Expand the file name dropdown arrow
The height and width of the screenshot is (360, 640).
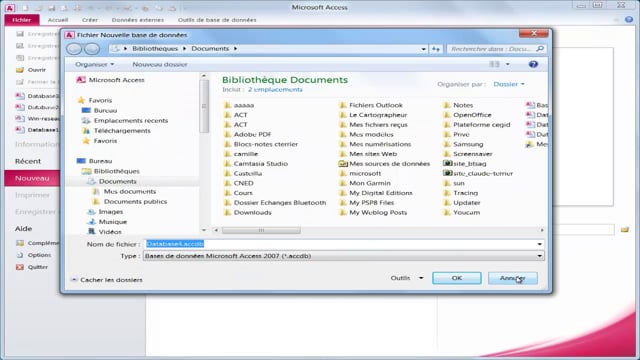click(540, 244)
